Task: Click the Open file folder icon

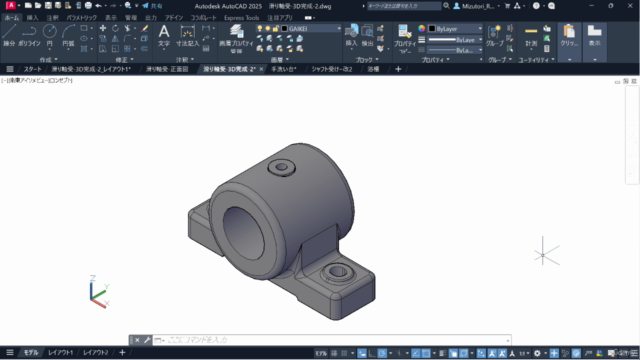Action: click(38, 6)
